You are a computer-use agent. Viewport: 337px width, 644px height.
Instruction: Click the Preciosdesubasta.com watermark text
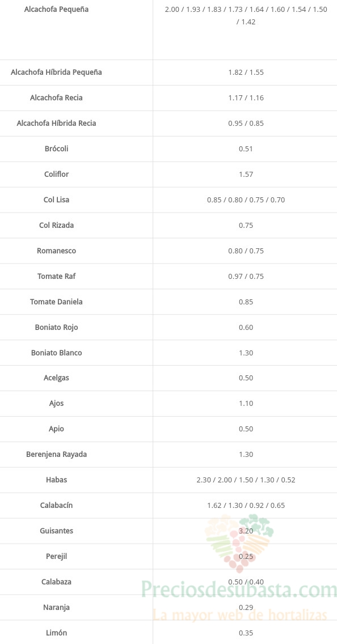point(239,590)
